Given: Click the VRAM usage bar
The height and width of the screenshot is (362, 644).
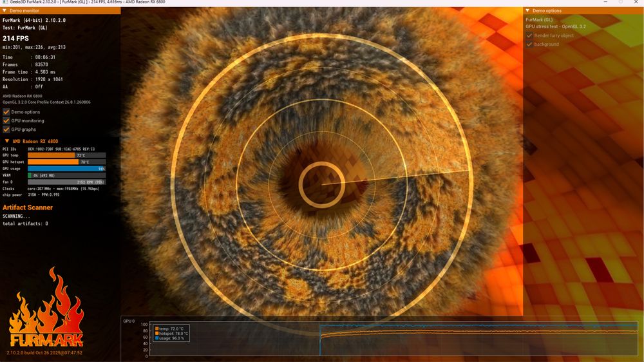Looking at the screenshot, I should pos(66,175).
